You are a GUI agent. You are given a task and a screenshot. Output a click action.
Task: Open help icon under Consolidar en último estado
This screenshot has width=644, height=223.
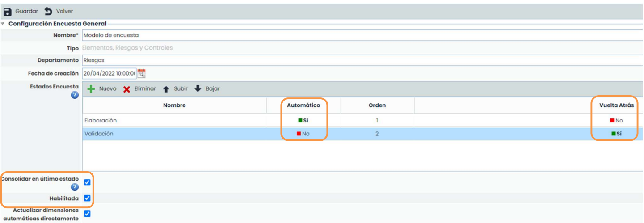pos(75,187)
